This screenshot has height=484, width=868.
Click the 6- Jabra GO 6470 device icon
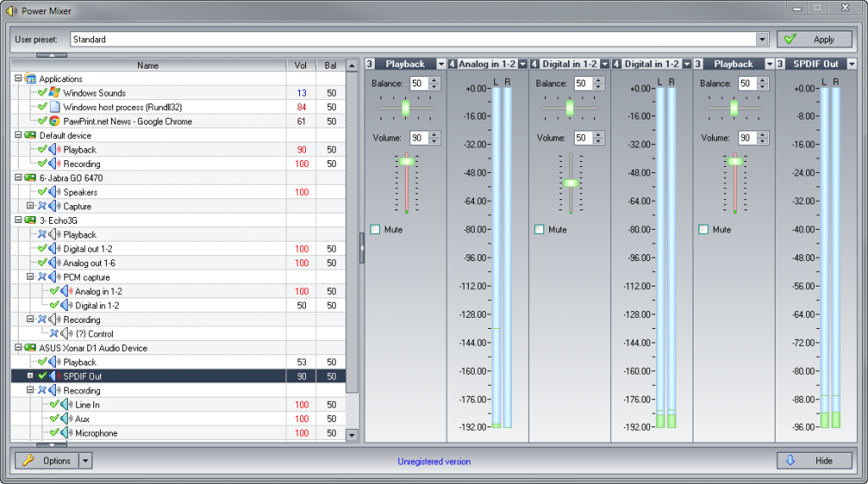[31, 178]
